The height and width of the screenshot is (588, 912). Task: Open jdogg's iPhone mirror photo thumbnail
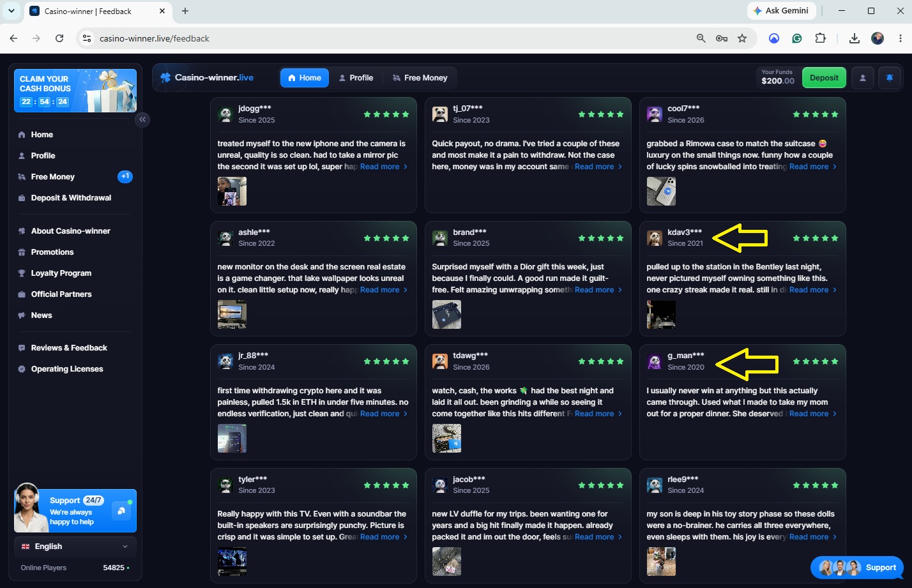[x=232, y=192]
